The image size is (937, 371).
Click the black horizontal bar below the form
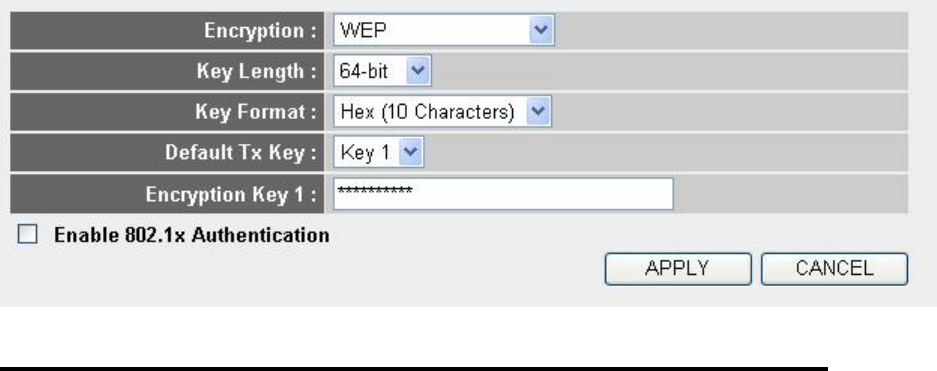click(x=414, y=369)
